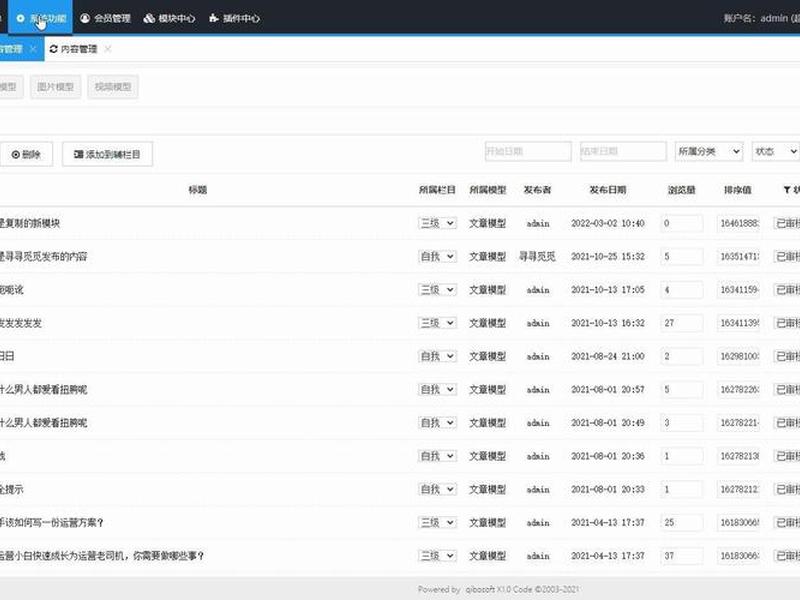The image size is (800, 600).
Task: Focus the 结束日期 date field
Action: (623, 152)
